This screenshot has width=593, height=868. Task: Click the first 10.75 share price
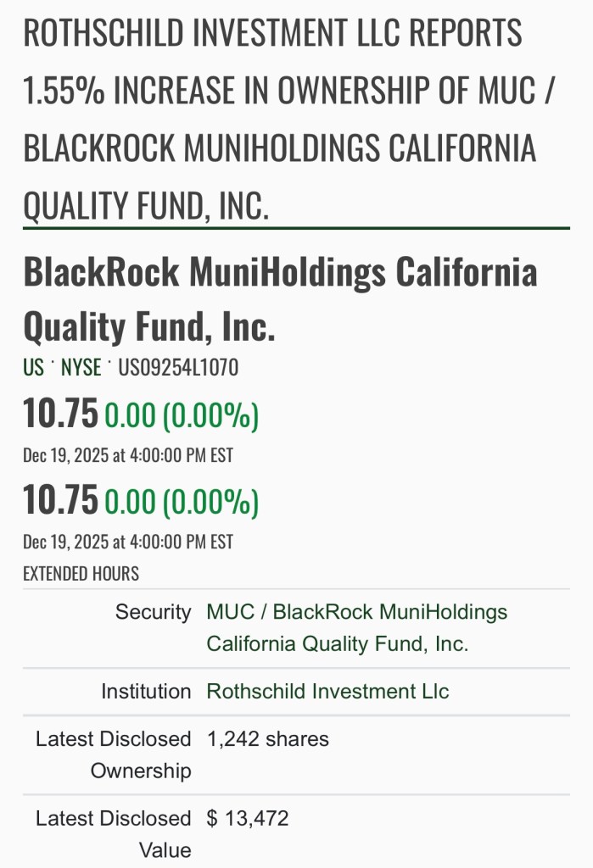coord(60,414)
